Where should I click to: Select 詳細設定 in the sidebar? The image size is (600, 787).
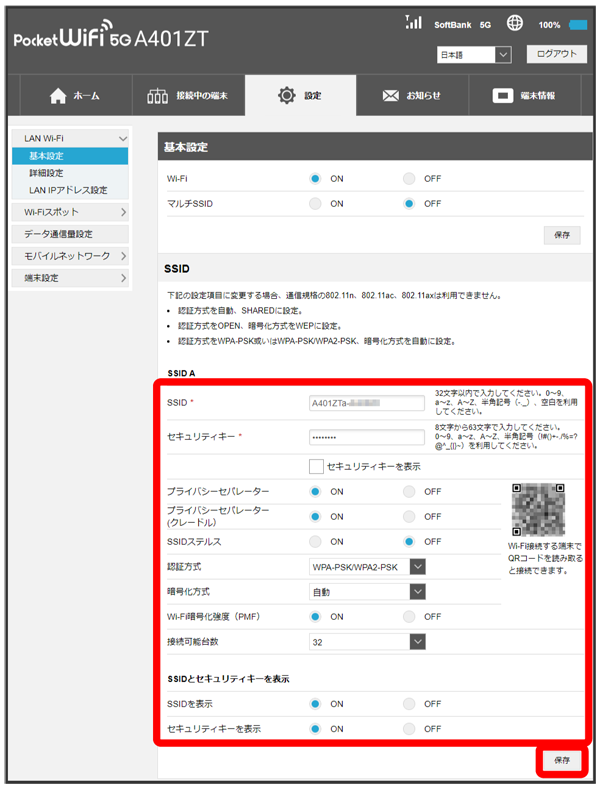[x=46, y=173]
